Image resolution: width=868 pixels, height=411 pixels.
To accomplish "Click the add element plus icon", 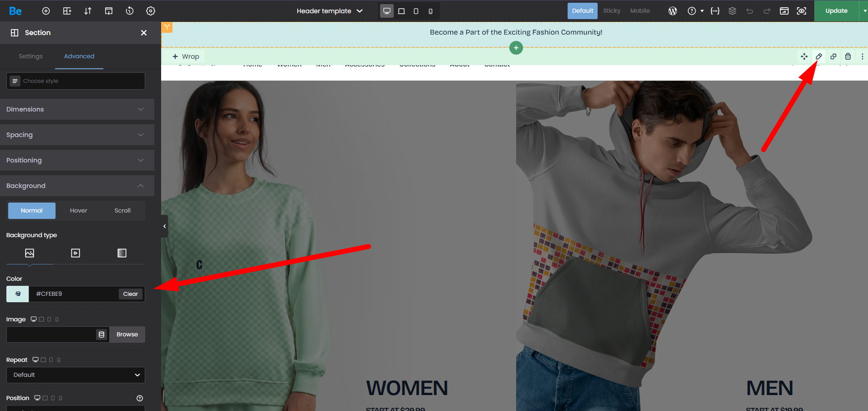I will (46, 11).
